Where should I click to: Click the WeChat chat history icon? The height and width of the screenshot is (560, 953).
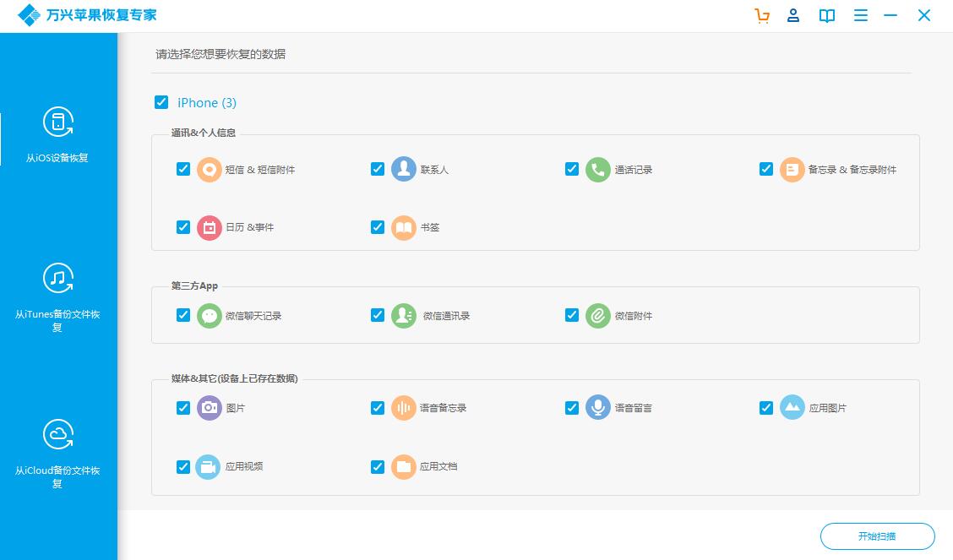click(209, 316)
